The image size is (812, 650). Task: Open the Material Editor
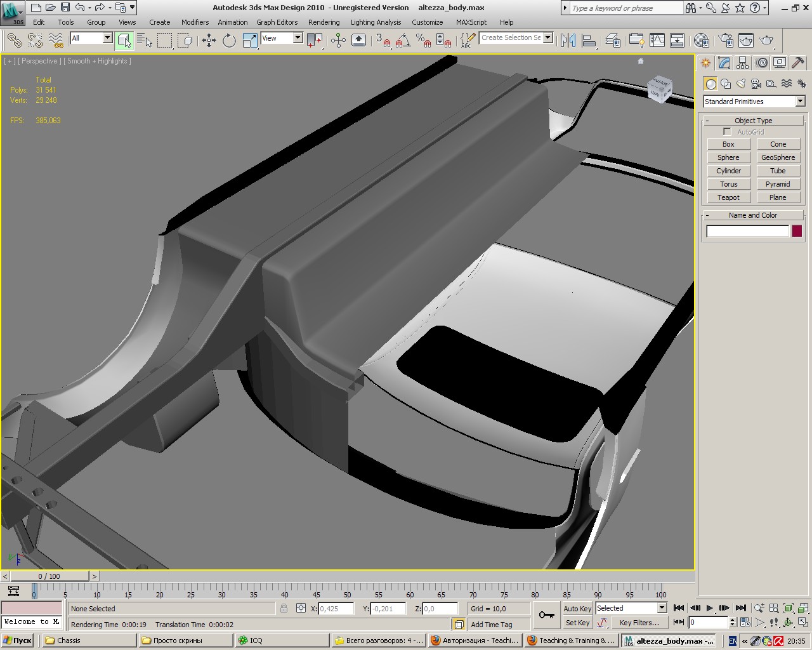click(701, 41)
